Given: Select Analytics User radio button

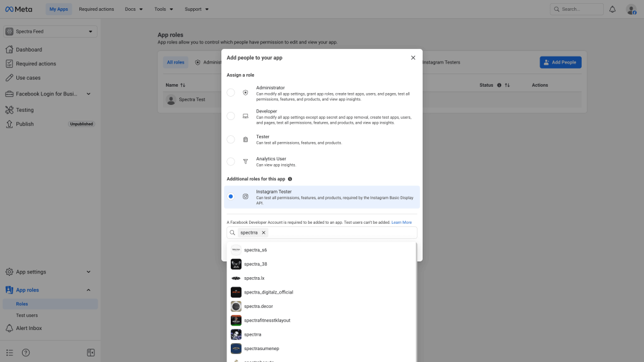Looking at the screenshot, I should click(231, 162).
